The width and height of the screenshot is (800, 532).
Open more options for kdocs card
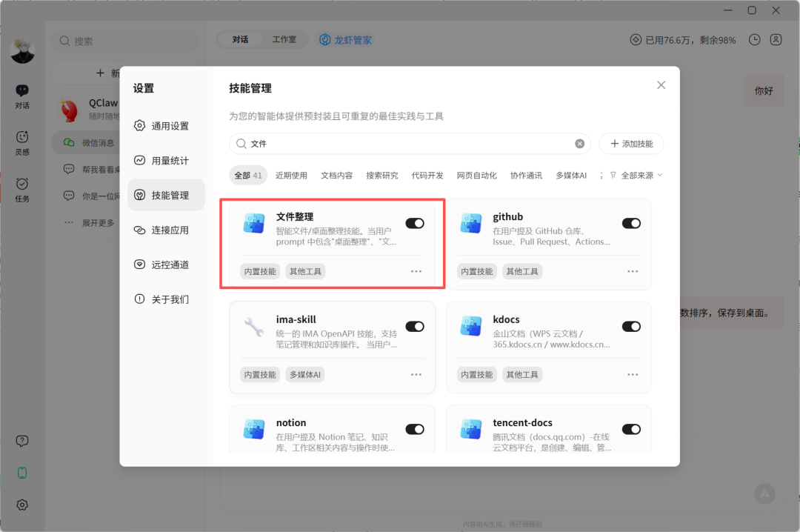[633, 374]
